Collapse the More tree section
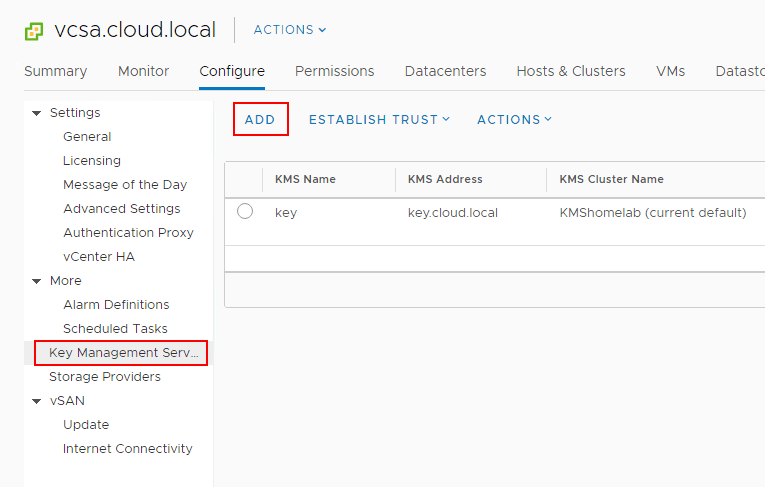The image size is (765, 487). [37, 281]
